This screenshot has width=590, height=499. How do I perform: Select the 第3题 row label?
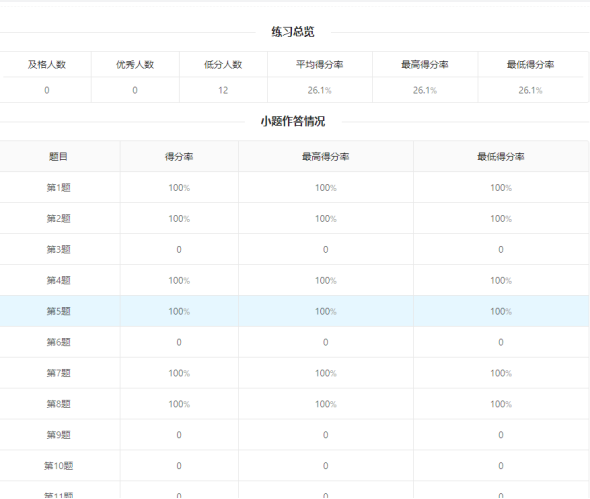pos(58,249)
